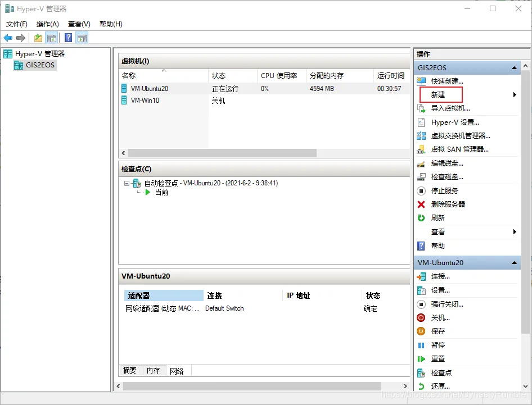This screenshot has width=532, height=405.
Task: Sort by the 状态 column header
Action: (233, 76)
